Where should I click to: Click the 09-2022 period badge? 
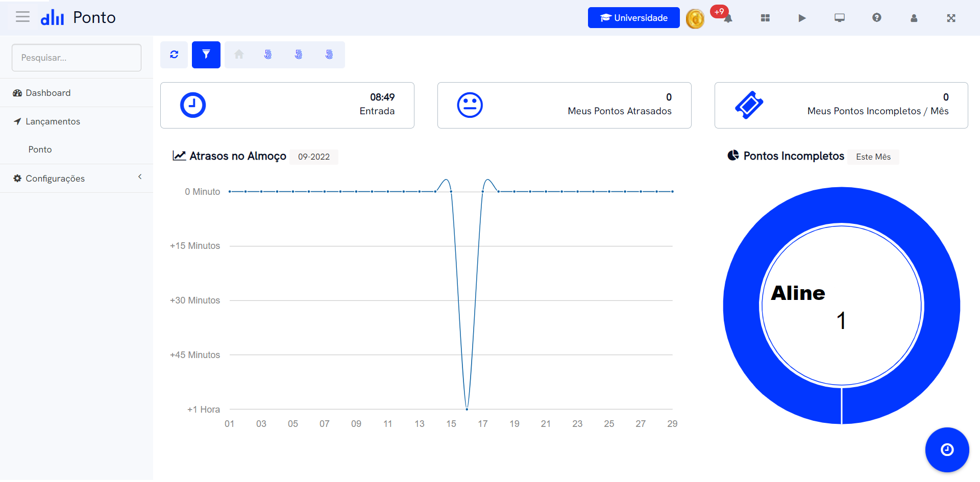click(x=314, y=157)
